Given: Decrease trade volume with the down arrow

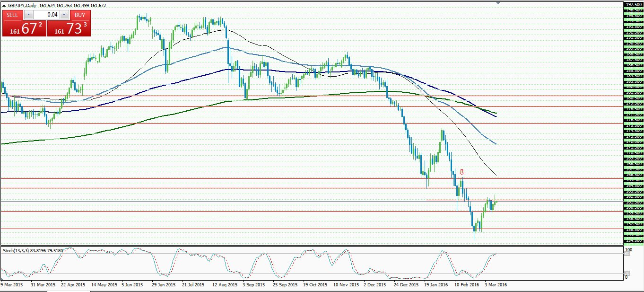Looking at the screenshot, I should click(28, 15).
